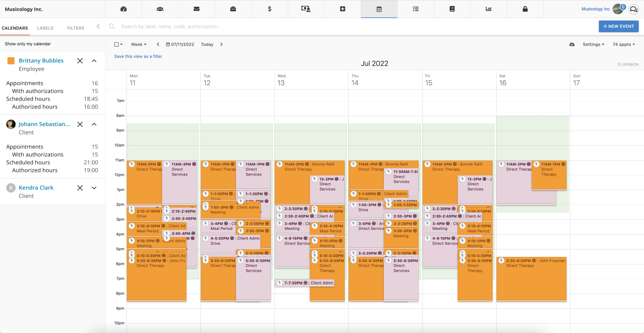Open Wednesday 7-7:30PM Client Admin event
The width and height of the screenshot is (644, 333).
[x=305, y=283]
